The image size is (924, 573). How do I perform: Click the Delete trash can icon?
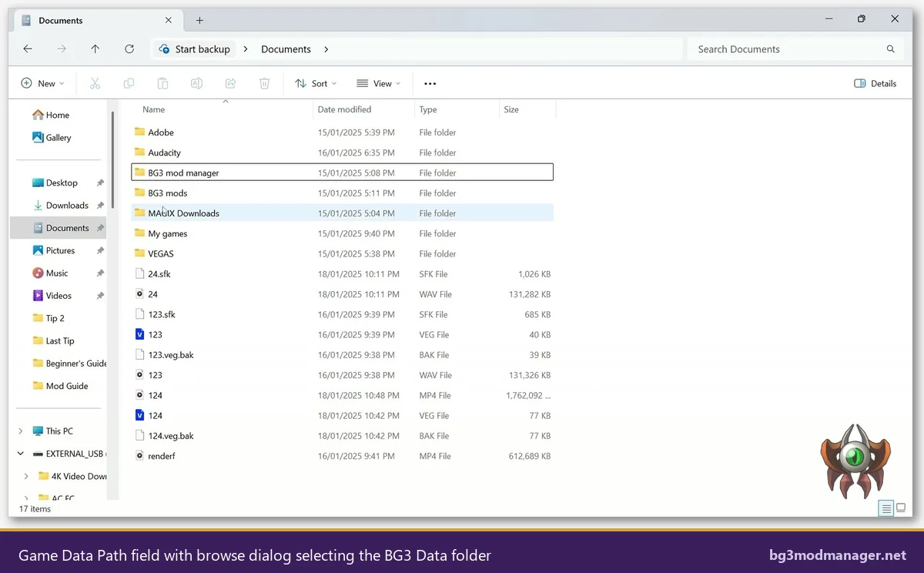[x=264, y=83]
